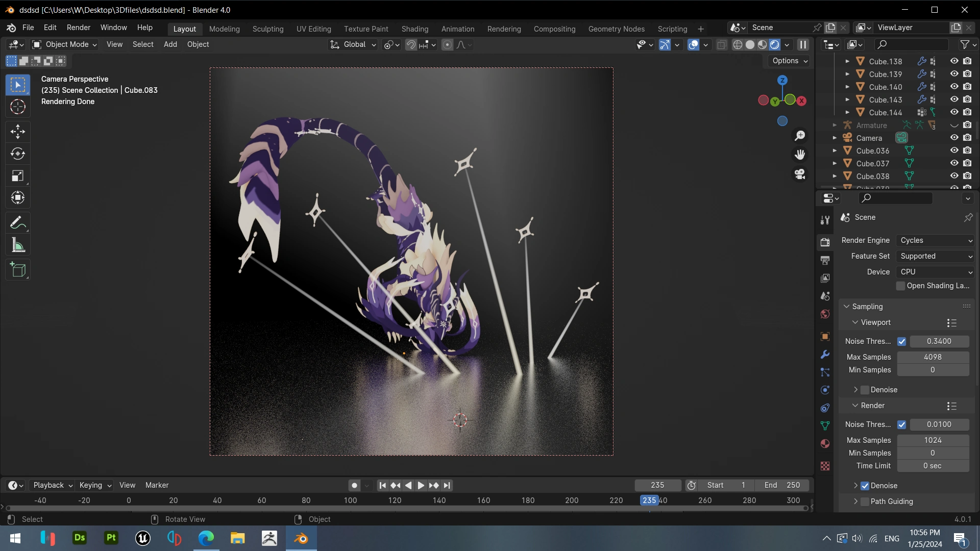Toggle camera view icon in viewport
The width and height of the screenshot is (980, 551).
(x=800, y=174)
